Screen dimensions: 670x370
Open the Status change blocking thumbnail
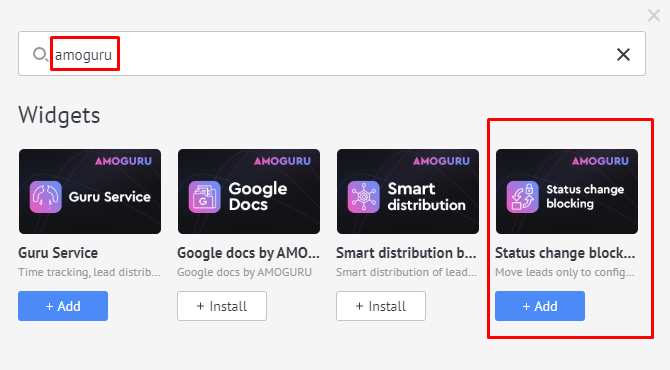coord(567,191)
